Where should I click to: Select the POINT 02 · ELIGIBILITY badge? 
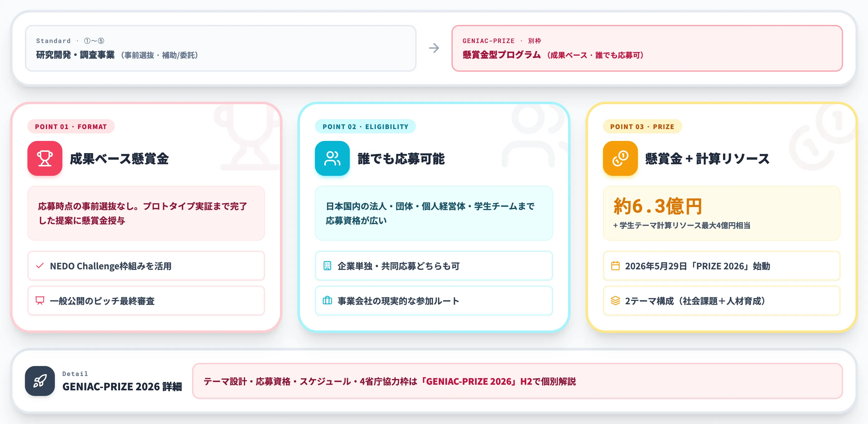tap(365, 127)
